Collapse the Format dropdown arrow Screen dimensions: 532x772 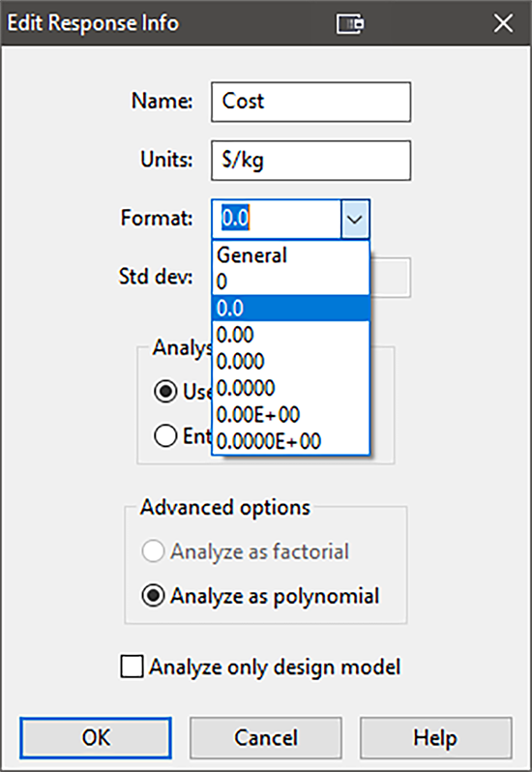click(x=355, y=219)
